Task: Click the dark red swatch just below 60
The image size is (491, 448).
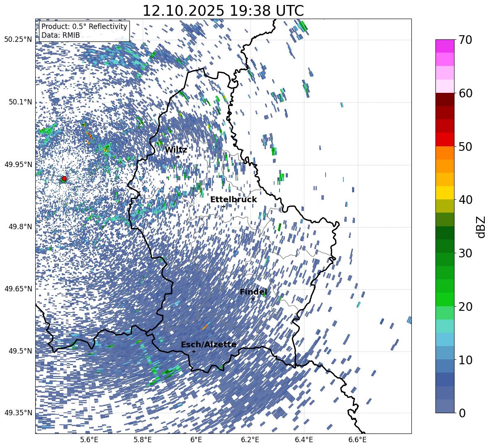Action: tap(445, 99)
